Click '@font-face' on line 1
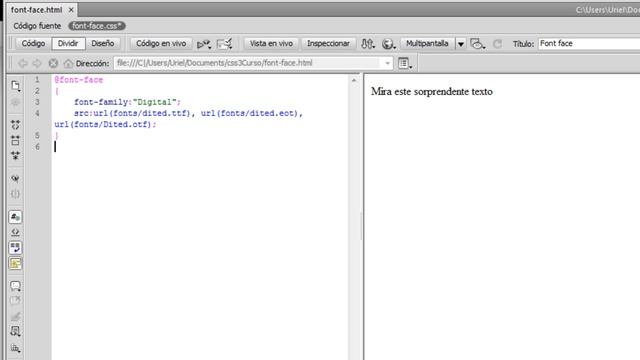The height and width of the screenshot is (360, 640). pyautogui.click(x=78, y=80)
